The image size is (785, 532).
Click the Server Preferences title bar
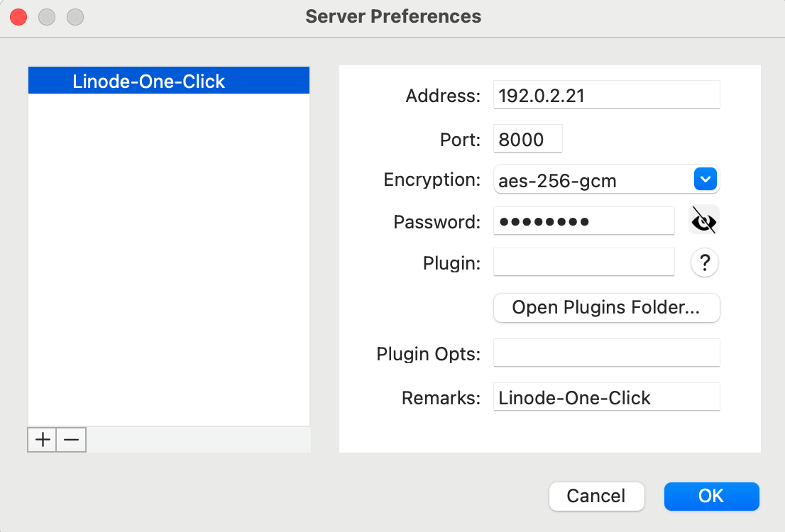pyautogui.click(x=392, y=16)
